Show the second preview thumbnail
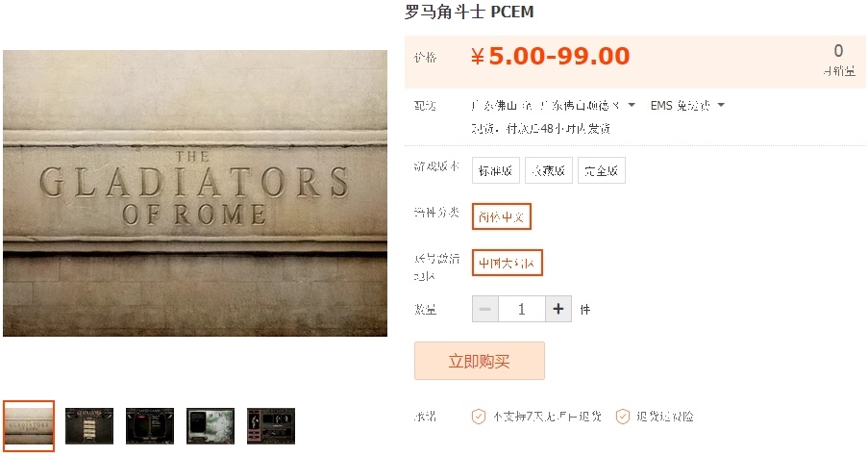Image resolution: width=868 pixels, height=456 pixels. pyautogui.click(x=89, y=425)
